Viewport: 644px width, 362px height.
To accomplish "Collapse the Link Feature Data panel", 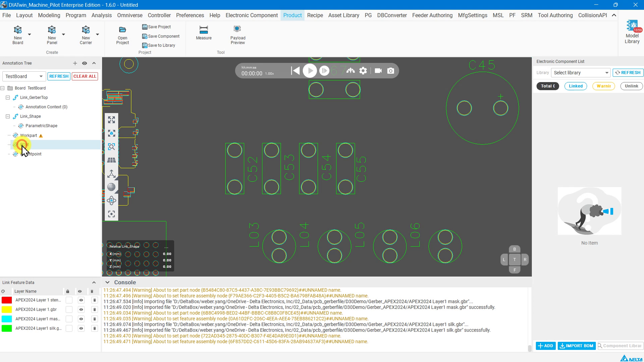I will pyautogui.click(x=94, y=283).
